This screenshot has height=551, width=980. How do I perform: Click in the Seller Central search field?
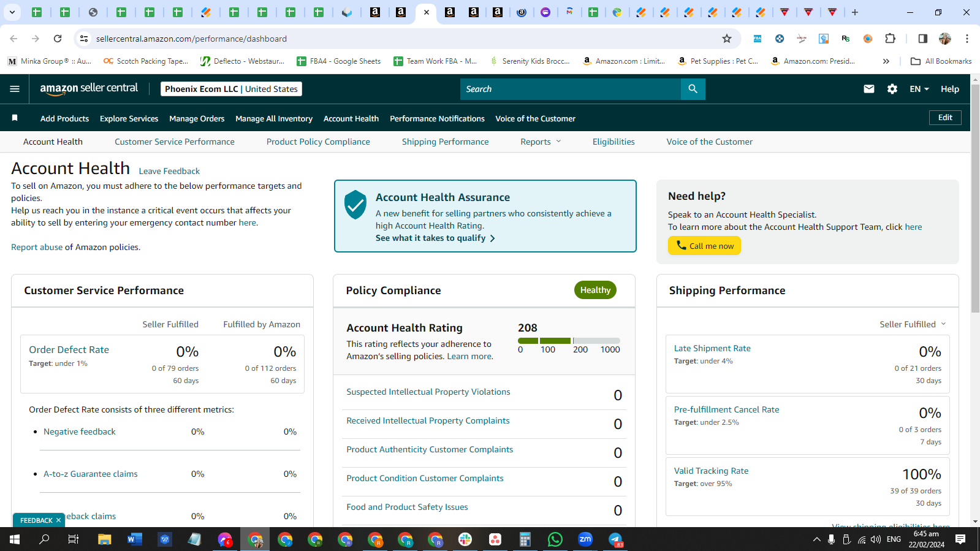click(571, 89)
